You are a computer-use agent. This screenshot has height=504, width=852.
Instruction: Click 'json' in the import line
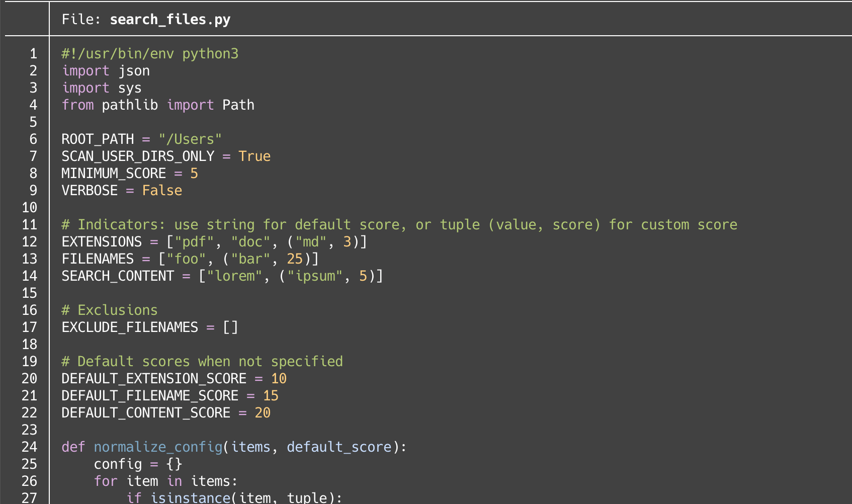click(134, 71)
